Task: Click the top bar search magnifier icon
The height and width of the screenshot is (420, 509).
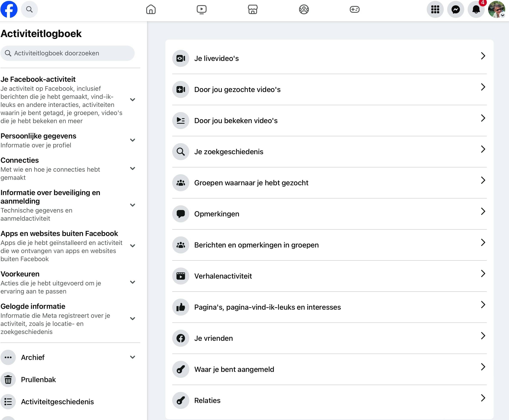Action: [29, 9]
